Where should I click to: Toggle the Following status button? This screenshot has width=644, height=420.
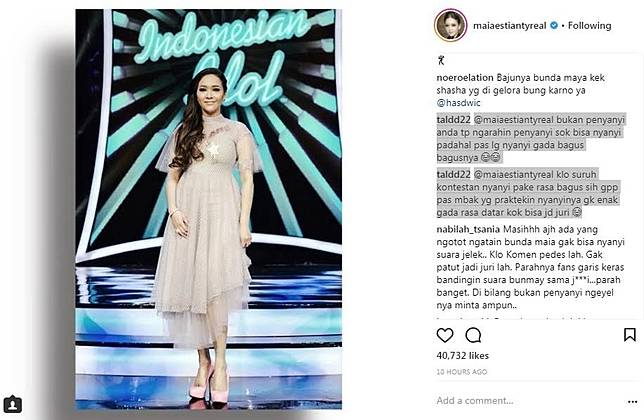(589, 25)
